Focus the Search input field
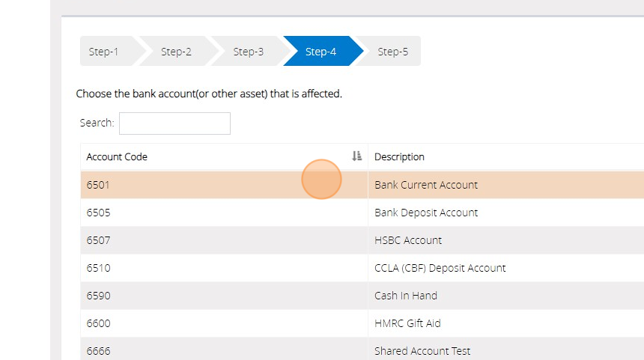Screen dimensions: 644x360 tap(174, 123)
